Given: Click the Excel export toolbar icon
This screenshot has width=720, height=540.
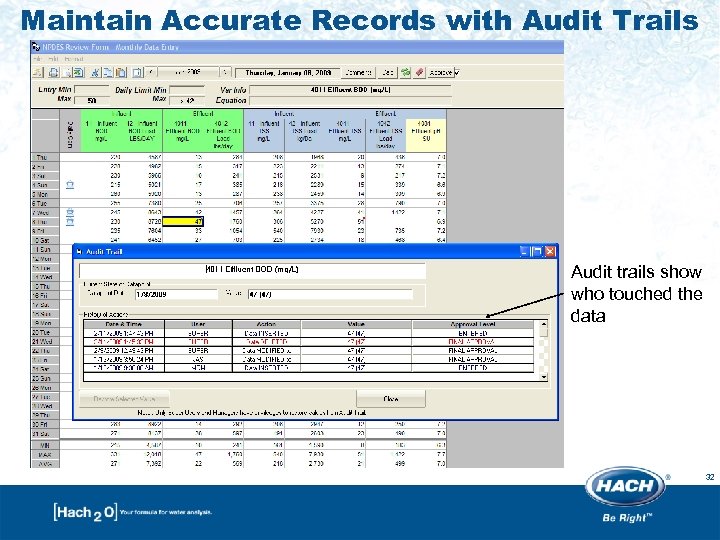Looking at the screenshot, I should click(79, 72).
